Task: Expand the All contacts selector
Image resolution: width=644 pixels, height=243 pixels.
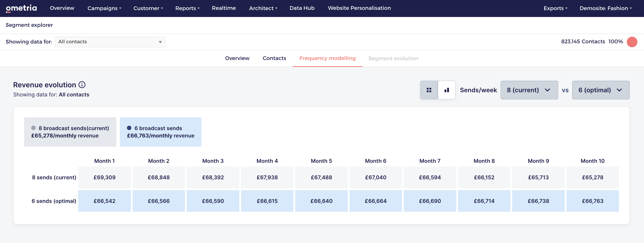Action: point(110,42)
